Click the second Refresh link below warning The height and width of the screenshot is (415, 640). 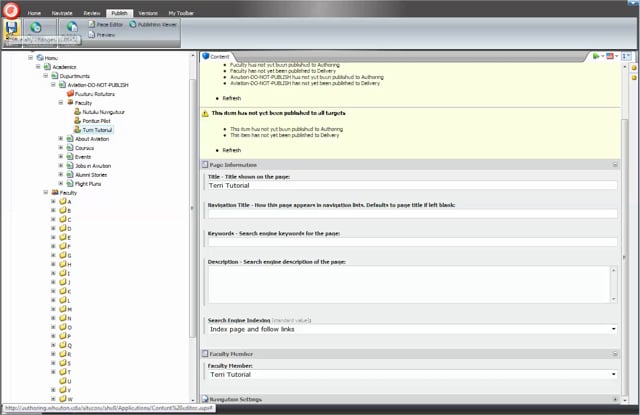pyautogui.click(x=232, y=150)
